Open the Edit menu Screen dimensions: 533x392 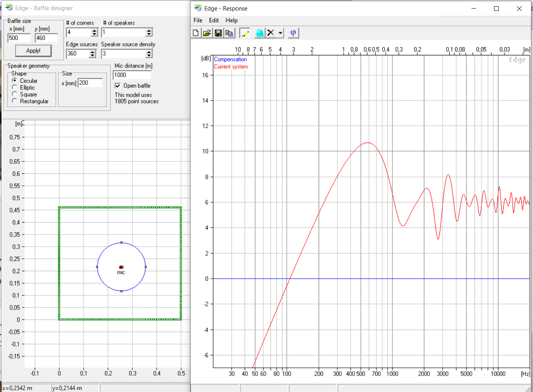point(214,20)
